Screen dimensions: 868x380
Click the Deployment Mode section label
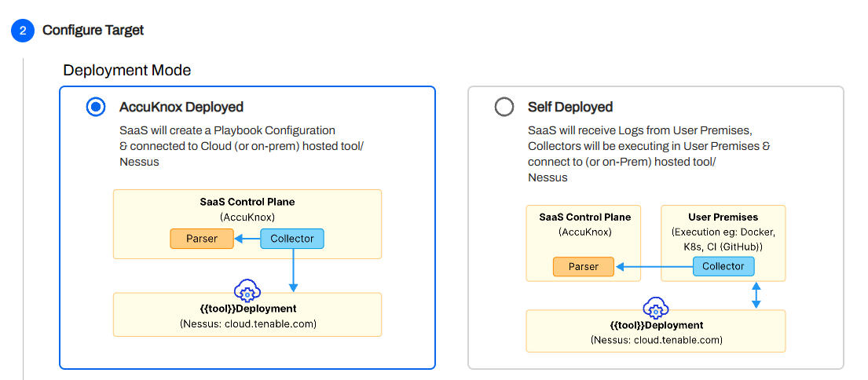point(126,70)
